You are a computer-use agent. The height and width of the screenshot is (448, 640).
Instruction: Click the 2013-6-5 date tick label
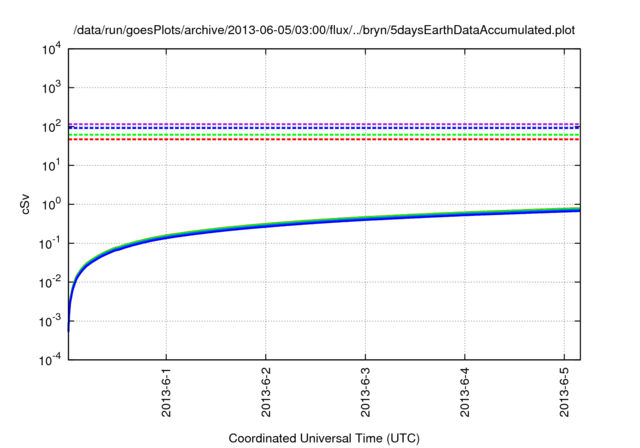[564, 392]
